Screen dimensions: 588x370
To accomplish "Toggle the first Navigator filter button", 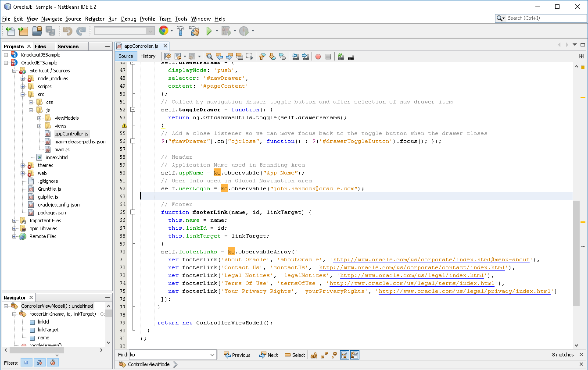I will click(x=26, y=363).
